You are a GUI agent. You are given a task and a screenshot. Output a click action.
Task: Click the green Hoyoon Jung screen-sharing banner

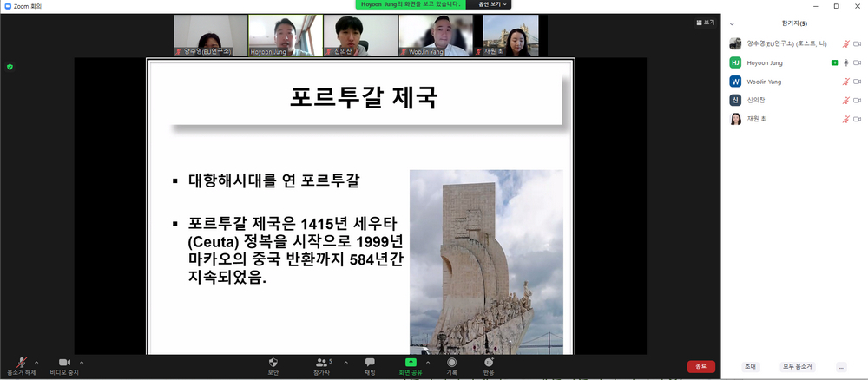411,4
